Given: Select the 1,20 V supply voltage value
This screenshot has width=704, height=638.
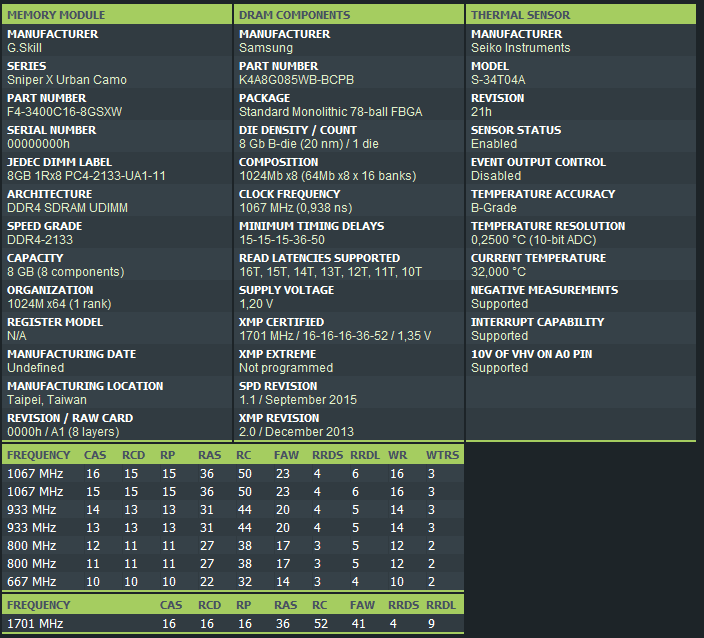Looking at the screenshot, I should 256,304.
